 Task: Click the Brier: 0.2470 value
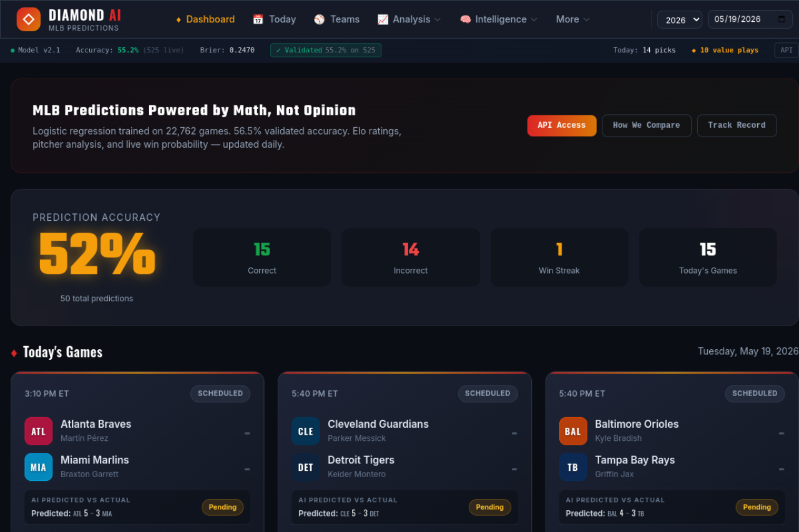coord(227,51)
